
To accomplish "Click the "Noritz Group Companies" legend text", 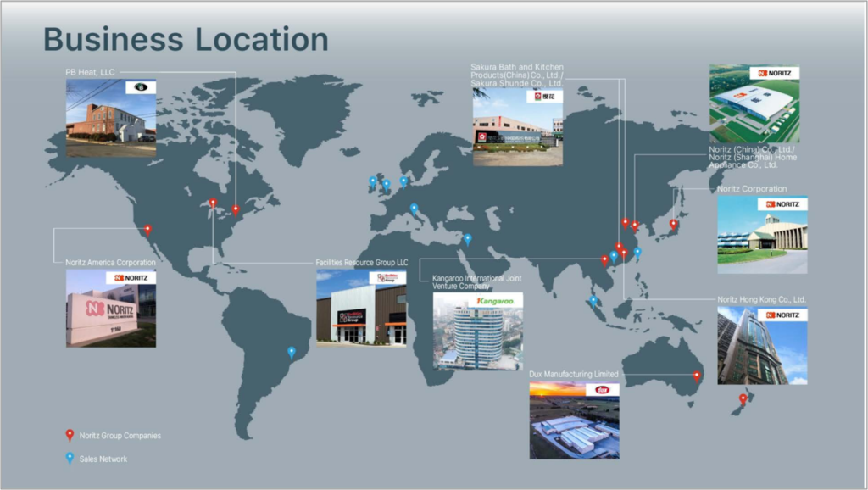I will [120, 436].
